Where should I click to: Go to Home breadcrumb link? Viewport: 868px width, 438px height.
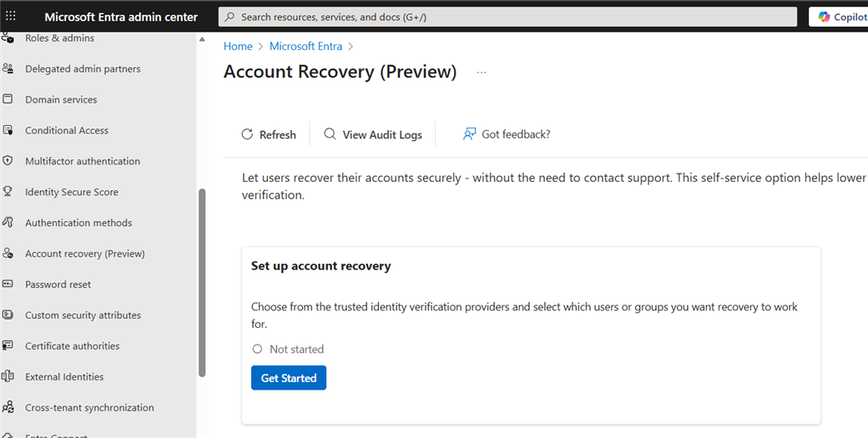tap(238, 47)
